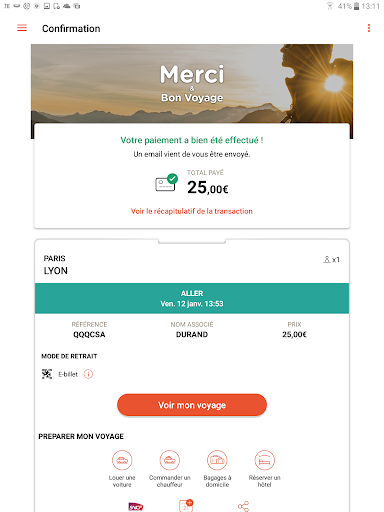Tap the SNCF logo icon
The width and height of the screenshot is (384, 512).
(136, 507)
